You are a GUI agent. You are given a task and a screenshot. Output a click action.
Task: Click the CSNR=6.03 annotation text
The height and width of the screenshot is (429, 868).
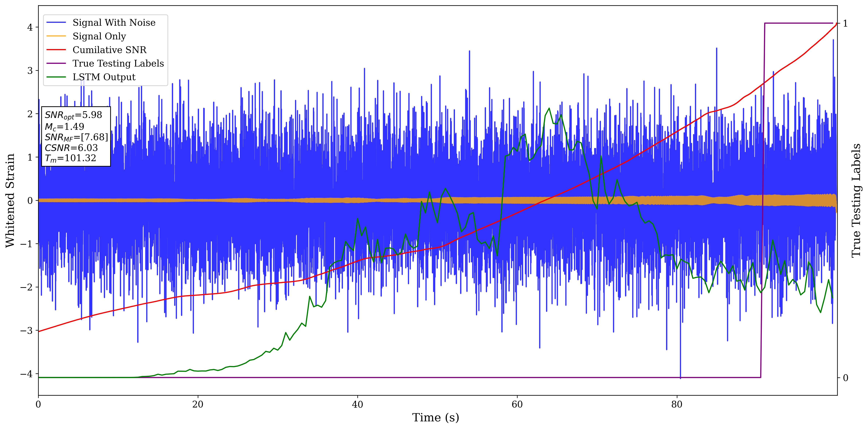point(71,148)
